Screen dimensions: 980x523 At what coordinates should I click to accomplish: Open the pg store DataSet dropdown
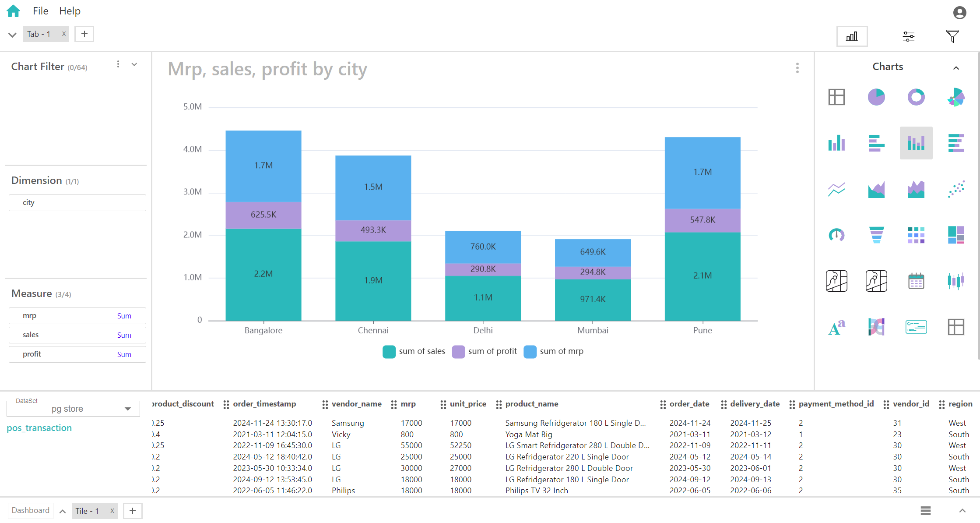pos(74,409)
